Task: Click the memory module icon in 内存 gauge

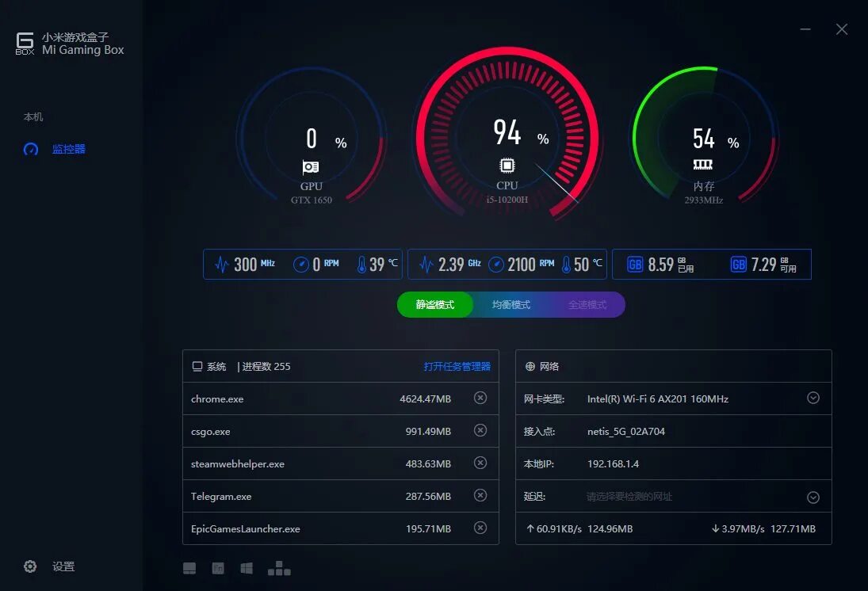Action: tap(703, 164)
